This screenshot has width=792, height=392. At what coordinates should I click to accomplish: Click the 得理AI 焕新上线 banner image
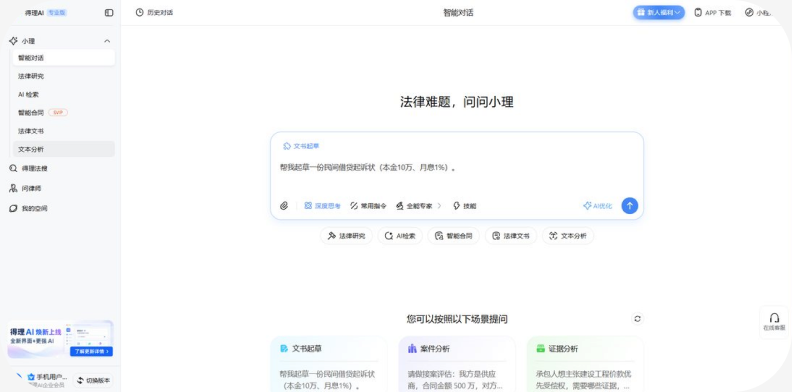[x=60, y=339]
